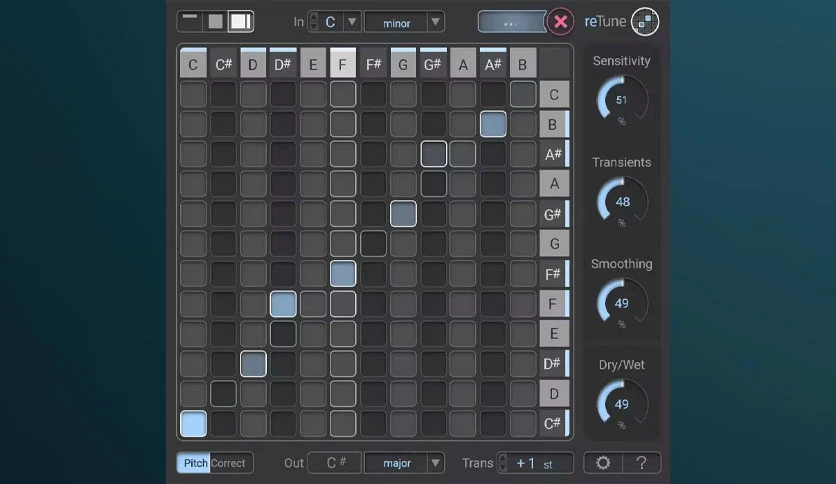Image resolution: width=836 pixels, height=484 pixels.
Task: Adjust the Sensitivity knob
Action: click(622, 100)
